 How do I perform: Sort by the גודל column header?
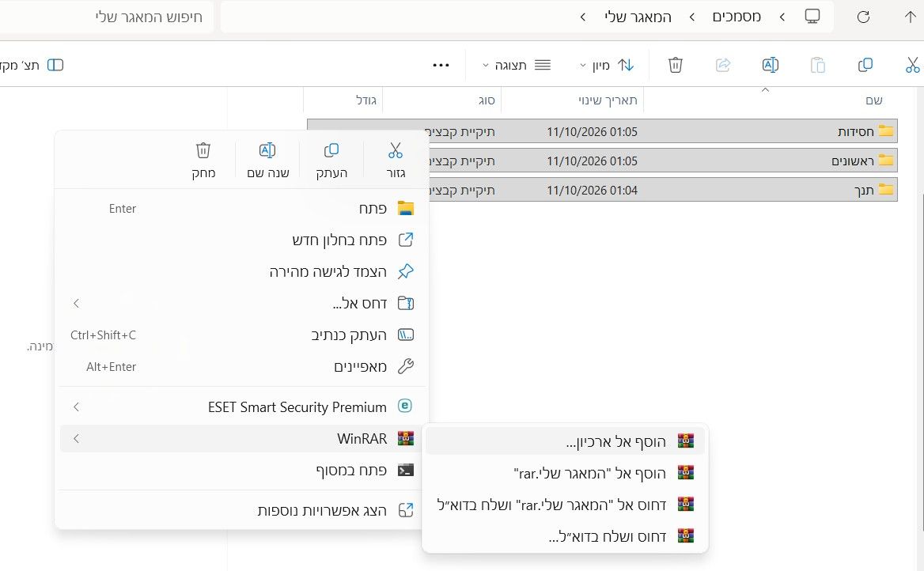coord(366,100)
